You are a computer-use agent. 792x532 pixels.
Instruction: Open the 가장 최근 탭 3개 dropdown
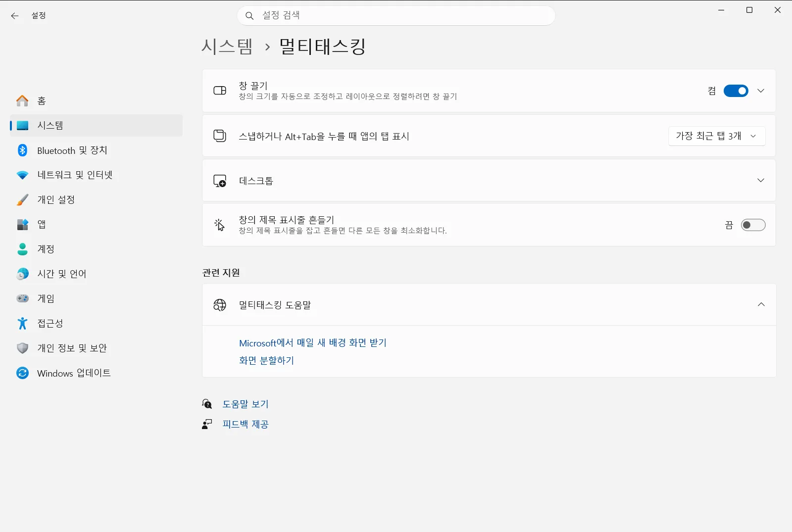pos(717,136)
